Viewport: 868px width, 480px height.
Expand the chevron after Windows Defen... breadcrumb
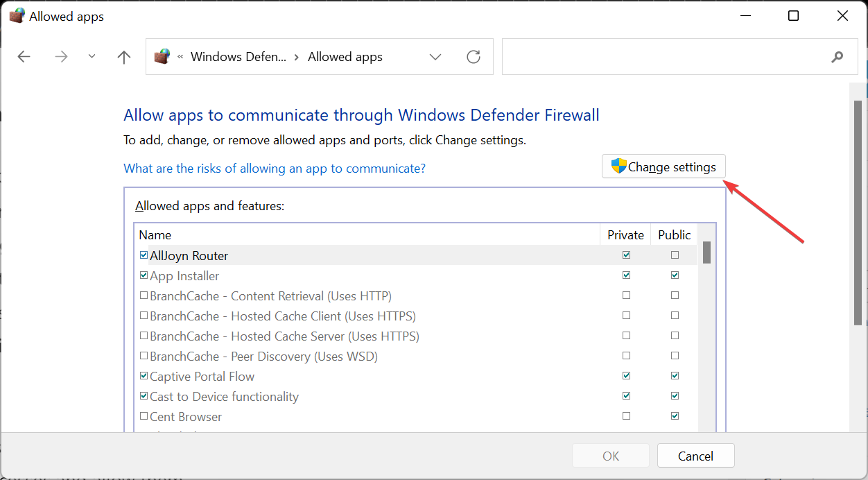tap(297, 57)
